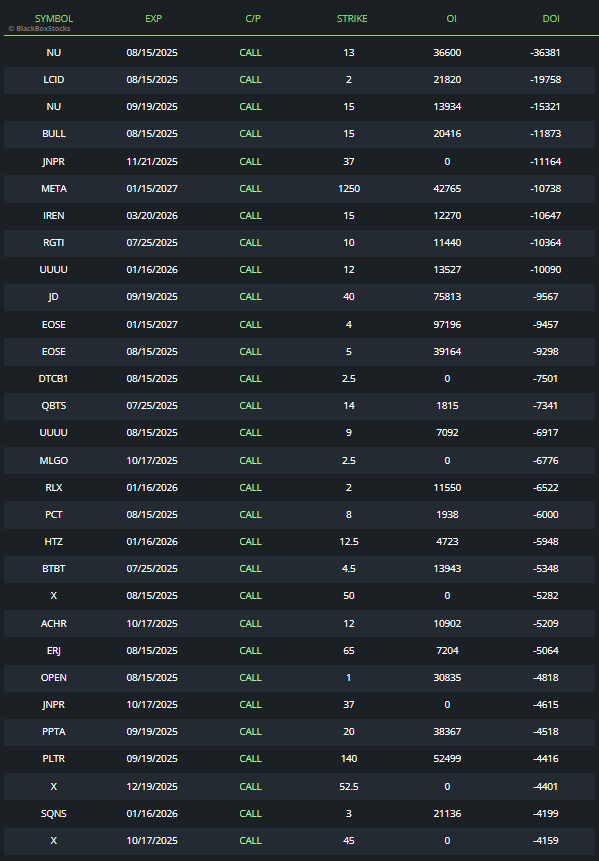The image size is (599, 861).
Task: Click the ERJ strike value 65
Action: [x=349, y=650]
